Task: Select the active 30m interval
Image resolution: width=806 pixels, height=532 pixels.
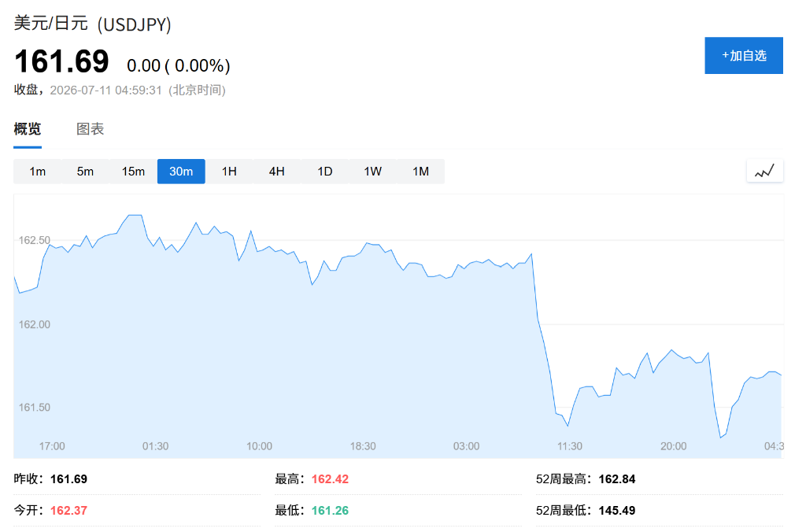Action: pos(181,171)
